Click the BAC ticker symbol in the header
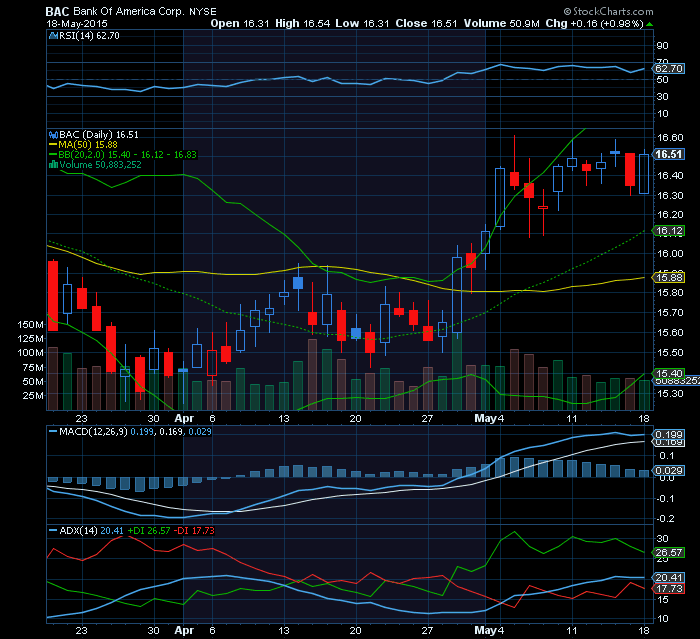The image size is (700, 639). pos(57,12)
